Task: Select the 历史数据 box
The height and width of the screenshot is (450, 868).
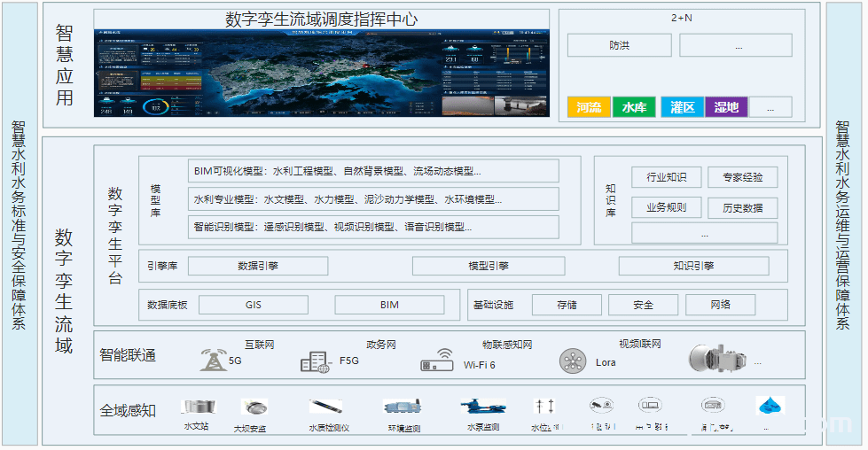Action: pyautogui.click(x=742, y=207)
